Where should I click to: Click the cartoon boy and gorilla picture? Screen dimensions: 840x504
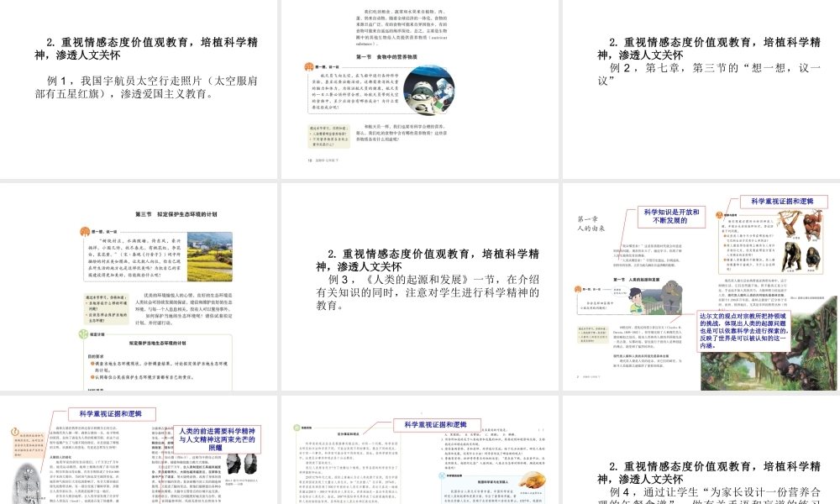[656, 298]
